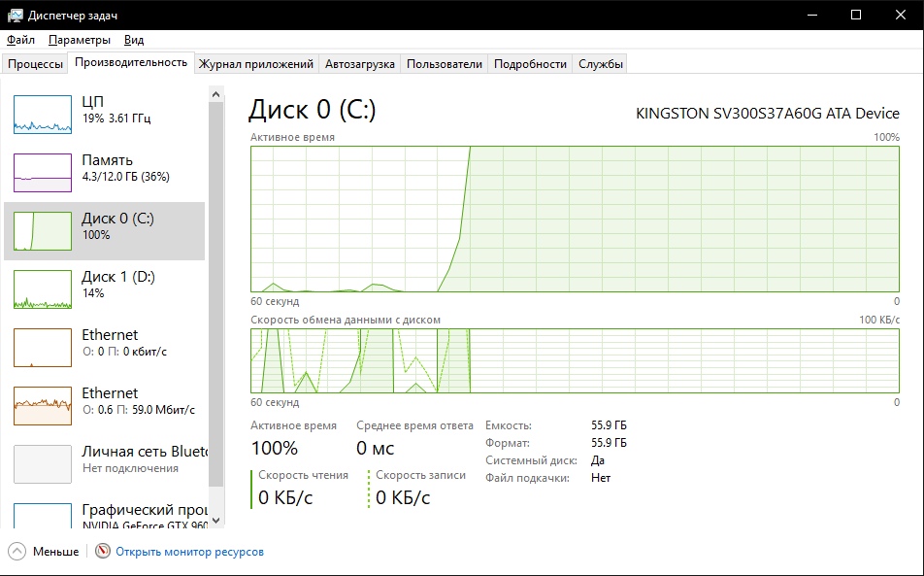Select the Память memory graph thumbnail

click(43, 173)
